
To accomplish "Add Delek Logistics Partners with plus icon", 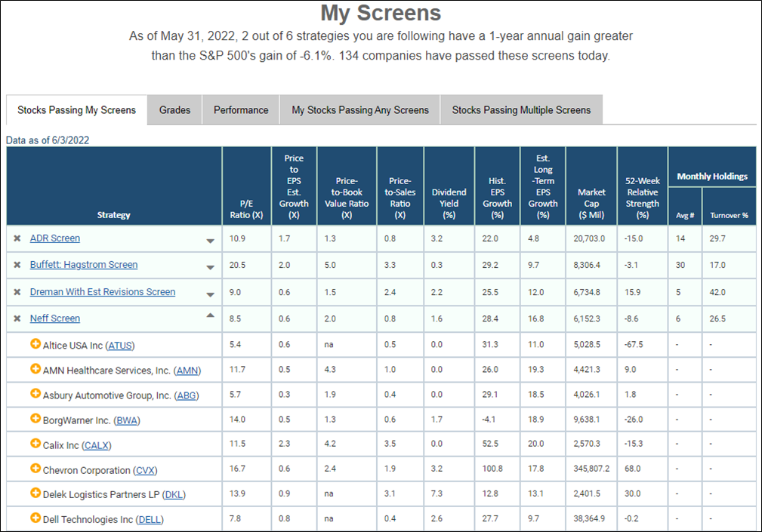I will tap(35, 494).
